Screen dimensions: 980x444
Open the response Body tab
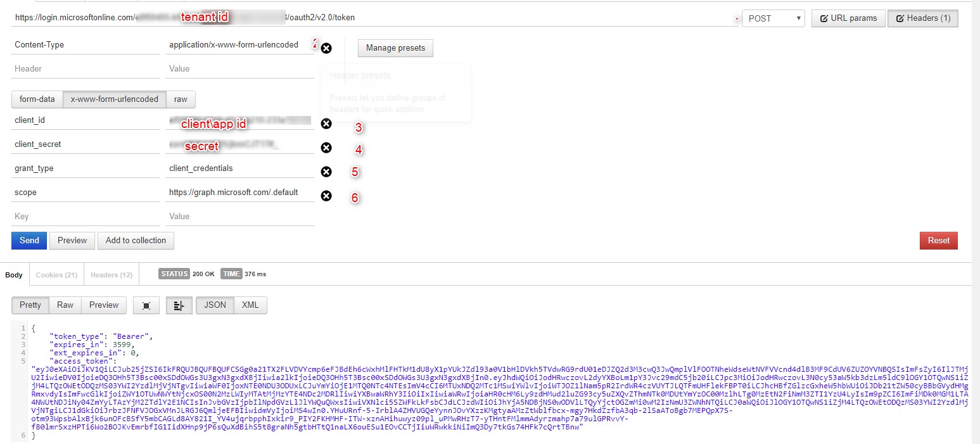point(14,275)
